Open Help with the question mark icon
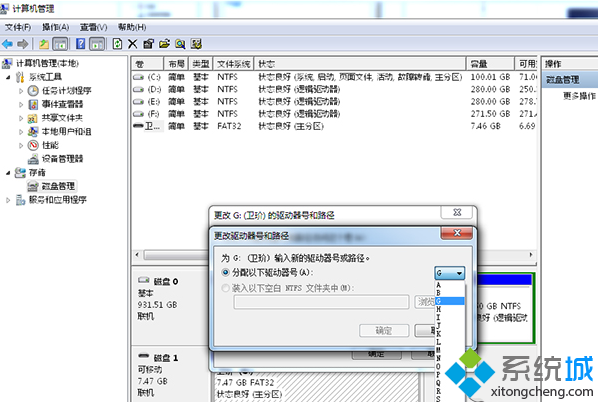 80,44
